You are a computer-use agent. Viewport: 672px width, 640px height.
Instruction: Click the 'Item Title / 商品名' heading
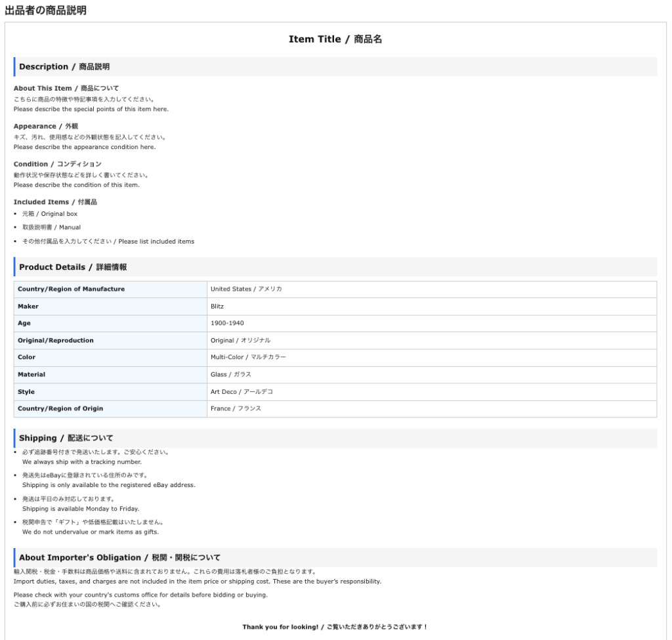pyautogui.click(x=335, y=39)
